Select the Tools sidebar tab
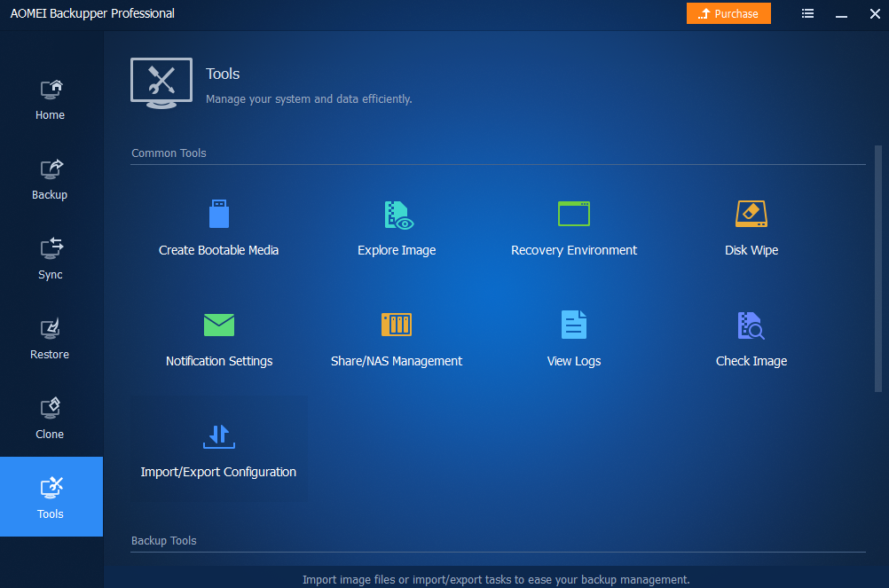Screen dimensions: 889x588 pos(51,497)
